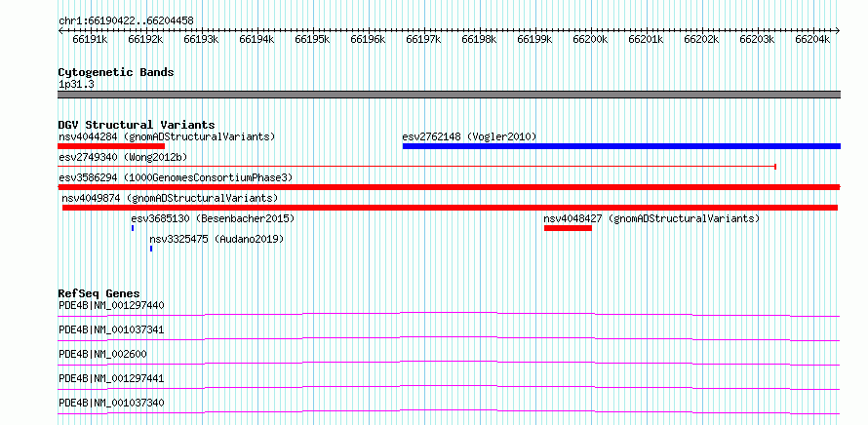
Task: Click the 66192k ruler tick label
Action: tap(145, 40)
